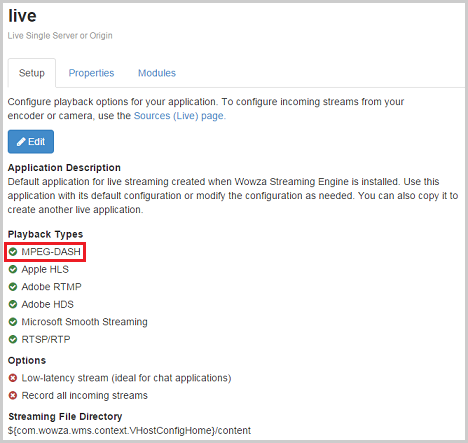Click the MPEG-DASH playback type label
The height and width of the screenshot is (443, 468).
pyautogui.click(x=51, y=252)
